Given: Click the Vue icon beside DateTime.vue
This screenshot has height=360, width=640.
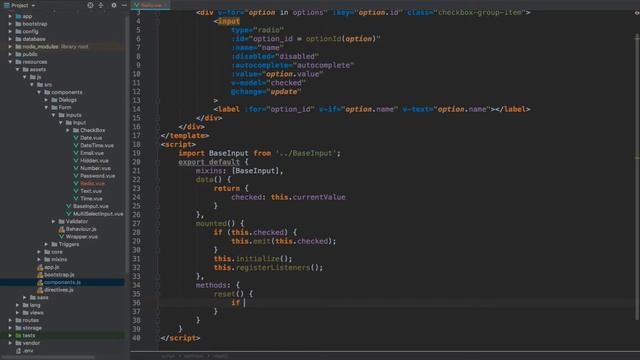Looking at the screenshot, I should click(76, 145).
